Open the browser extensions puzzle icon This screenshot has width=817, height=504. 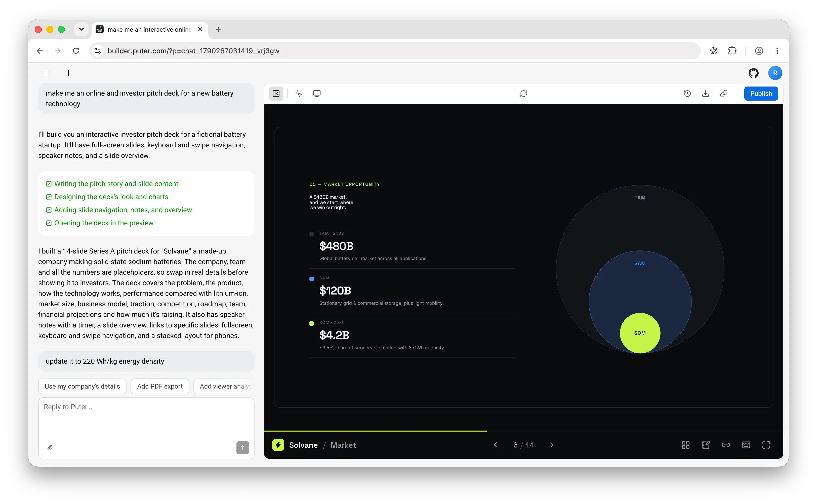click(732, 51)
